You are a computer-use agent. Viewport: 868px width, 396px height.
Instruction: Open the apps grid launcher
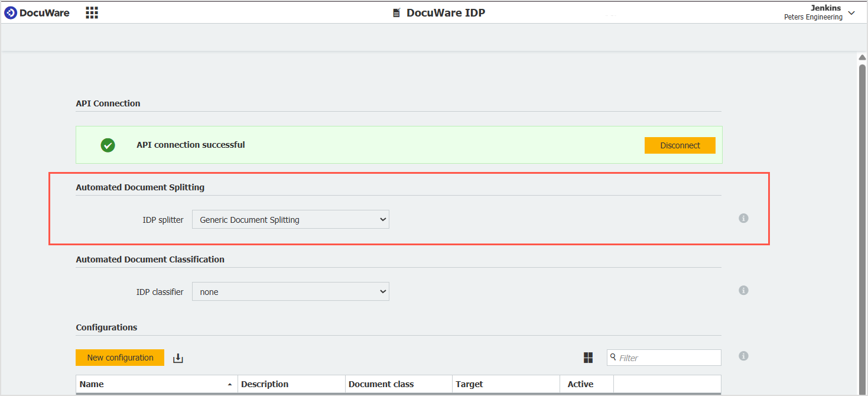pos(92,12)
